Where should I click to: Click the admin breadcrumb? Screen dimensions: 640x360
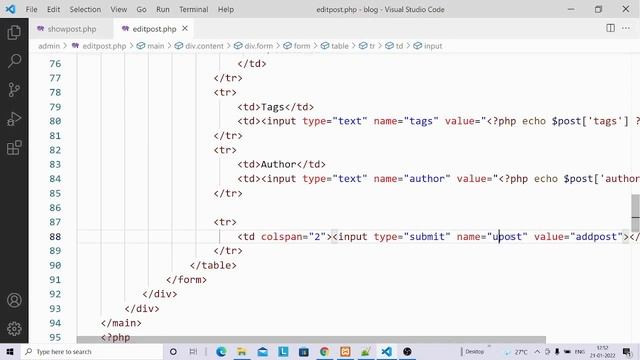click(x=49, y=46)
